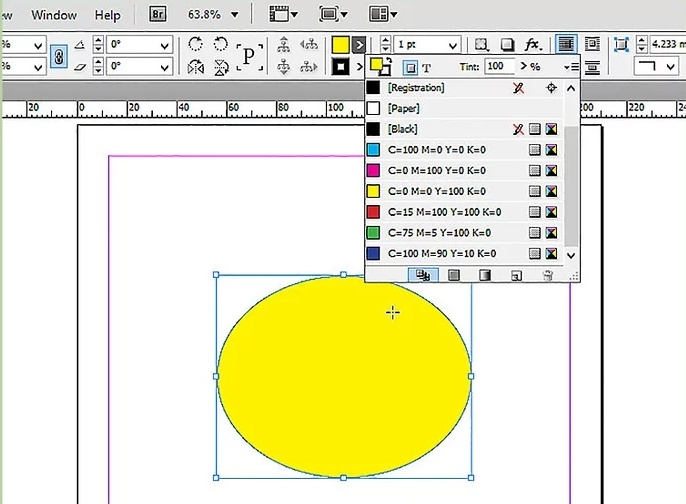Click Show All Swatches button
The width and height of the screenshot is (686, 504).
423,275
